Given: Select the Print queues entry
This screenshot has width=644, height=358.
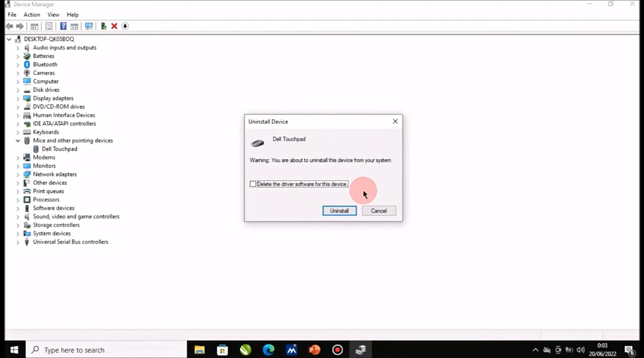Looking at the screenshot, I should [48, 191].
